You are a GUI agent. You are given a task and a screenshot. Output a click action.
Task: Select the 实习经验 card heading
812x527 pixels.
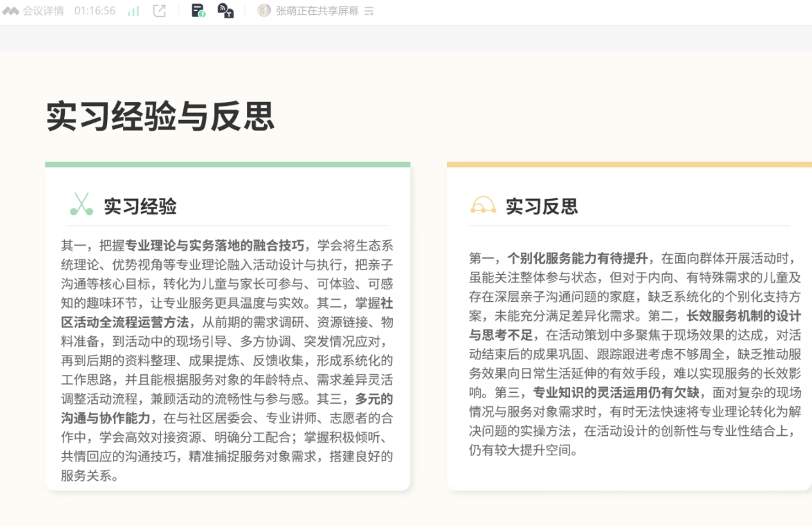tap(140, 206)
